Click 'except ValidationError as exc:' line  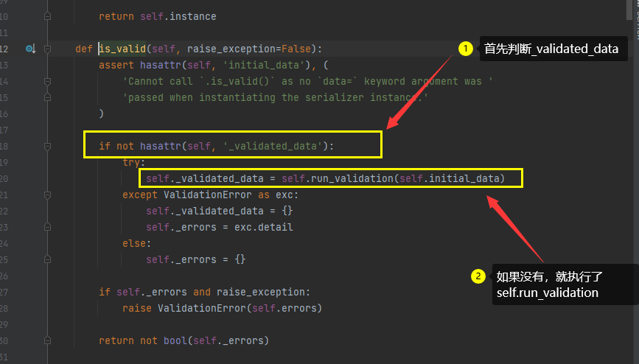pos(210,195)
